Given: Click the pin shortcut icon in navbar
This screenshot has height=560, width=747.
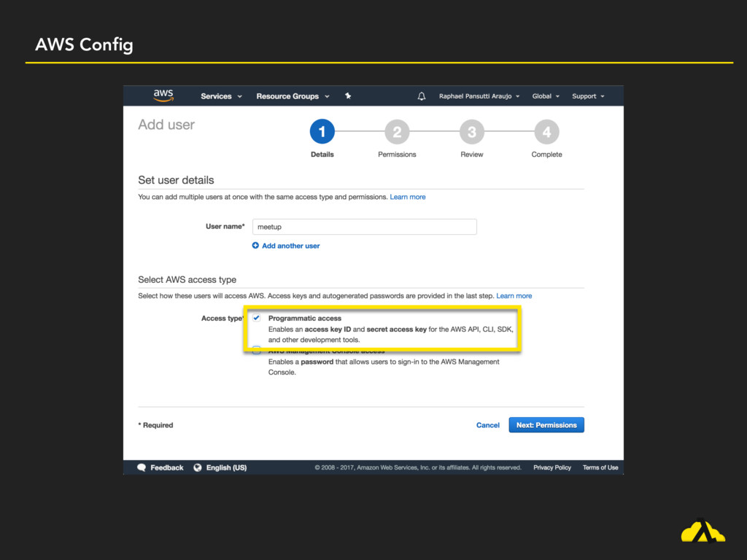Looking at the screenshot, I should [348, 96].
